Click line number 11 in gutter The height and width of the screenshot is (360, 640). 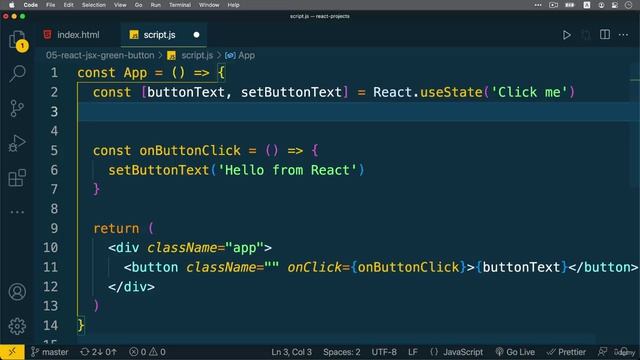51,267
